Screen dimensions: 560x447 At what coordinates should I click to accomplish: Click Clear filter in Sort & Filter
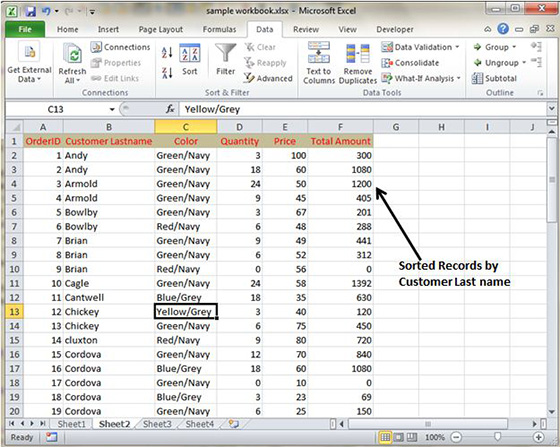pyautogui.click(x=260, y=47)
